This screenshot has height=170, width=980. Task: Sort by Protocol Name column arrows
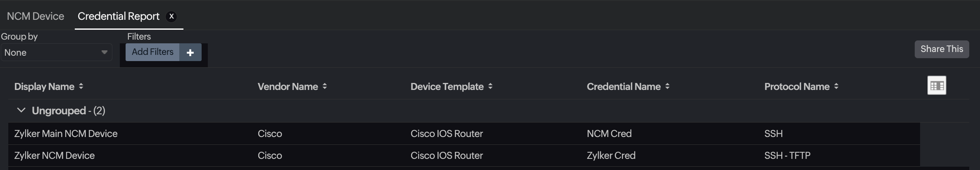click(x=836, y=86)
